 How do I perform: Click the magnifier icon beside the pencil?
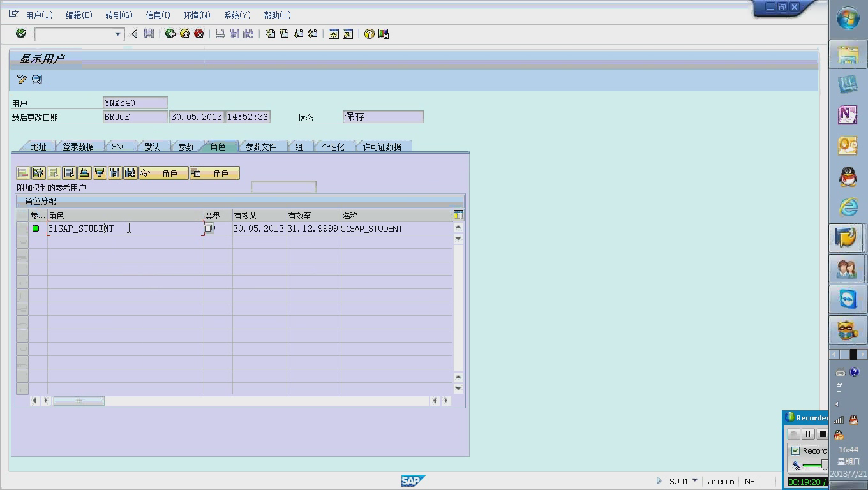37,80
